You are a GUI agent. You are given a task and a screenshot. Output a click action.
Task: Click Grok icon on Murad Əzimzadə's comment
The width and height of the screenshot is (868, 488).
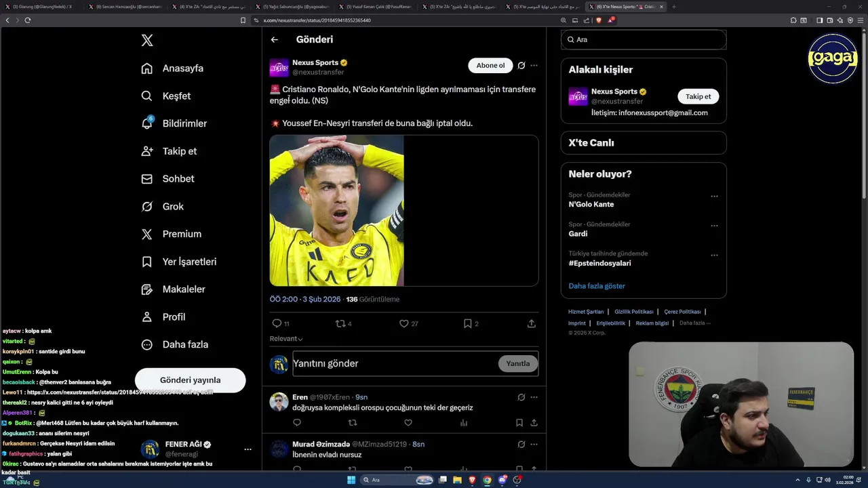521,445
